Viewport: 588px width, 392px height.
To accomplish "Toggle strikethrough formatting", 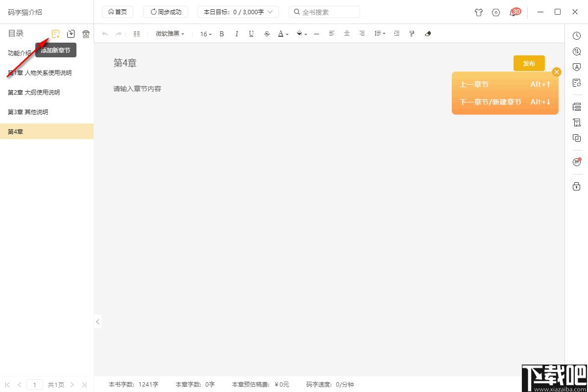I will pos(267,34).
